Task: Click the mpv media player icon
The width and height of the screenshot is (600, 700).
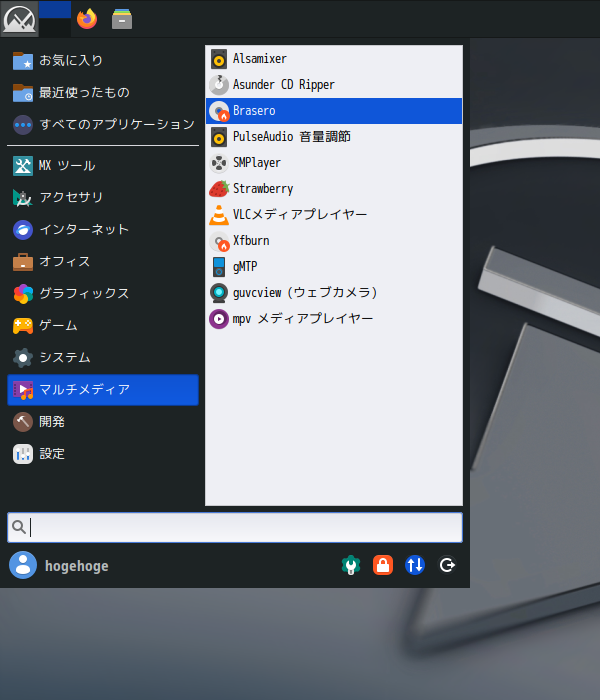Action: coord(219,319)
